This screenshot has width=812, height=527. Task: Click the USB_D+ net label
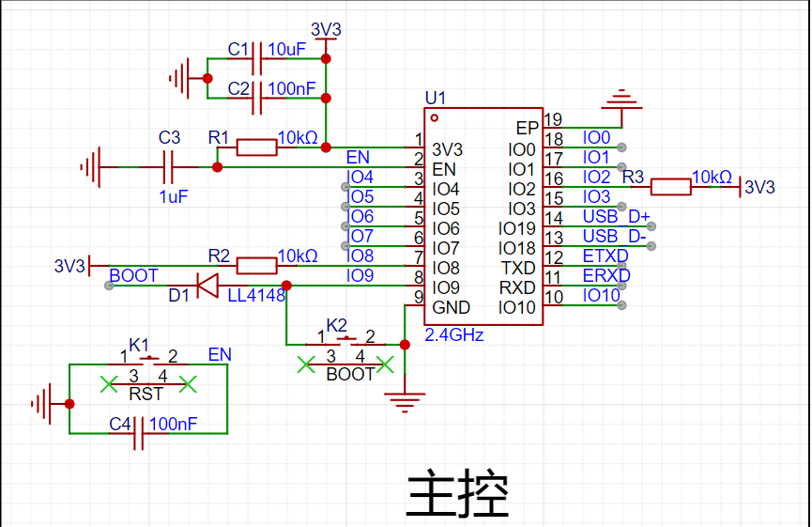point(616,216)
